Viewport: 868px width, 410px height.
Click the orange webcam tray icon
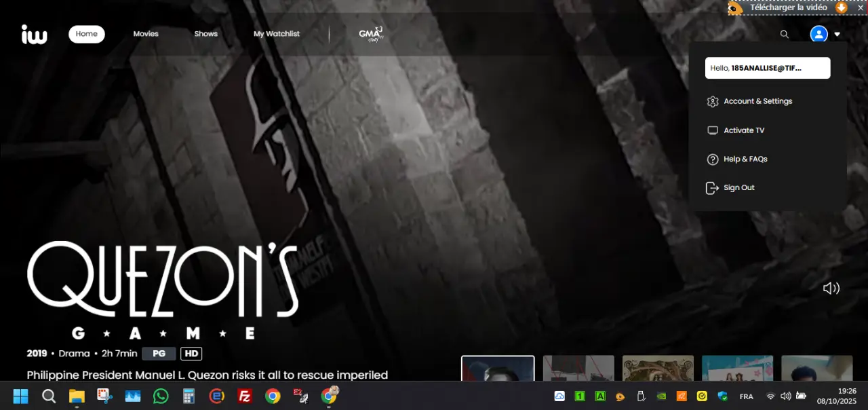coord(620,396)
